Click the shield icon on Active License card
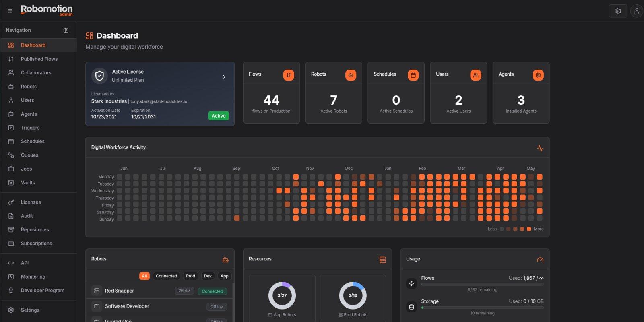Screen dimensions: 644x322 (x=99, y=76)
